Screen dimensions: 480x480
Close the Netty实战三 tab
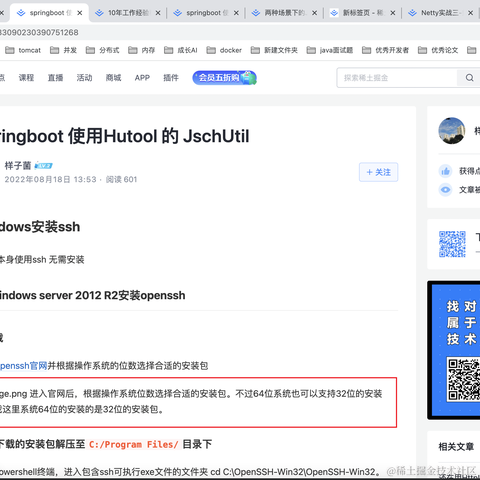pos(470,13)
